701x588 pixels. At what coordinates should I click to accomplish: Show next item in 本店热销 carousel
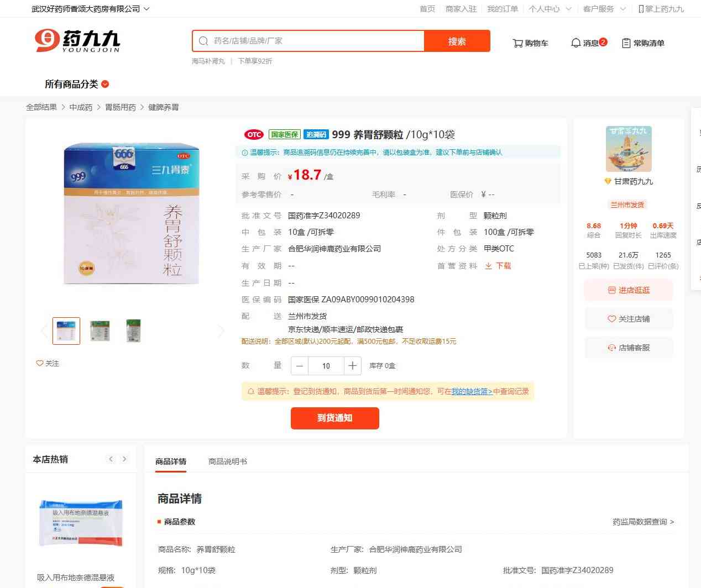124,459
